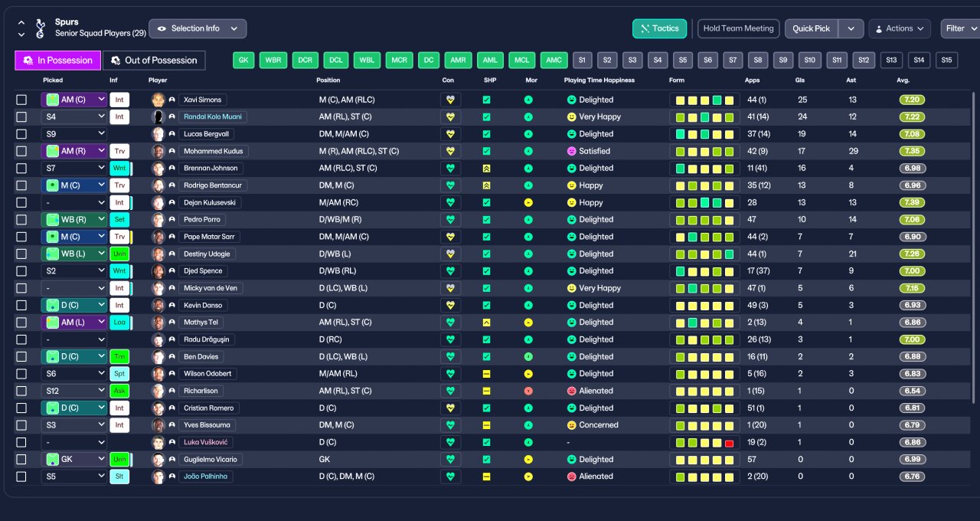Click Brennan Johnson's match sharpness icon
This screenshot has height=521, width=980.
(486, 168)
